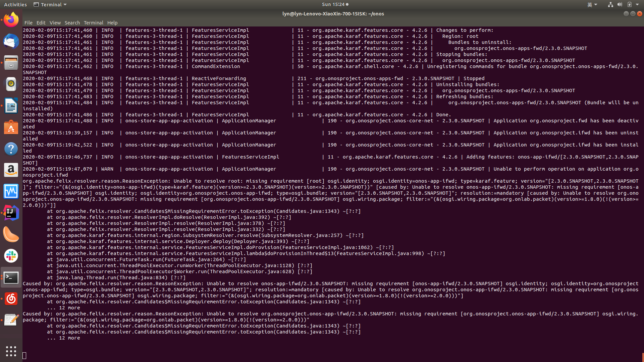This screenshot has height=362, width=644.
Task: Open Ubuntu Software from the dock
Action: [11, 127]
